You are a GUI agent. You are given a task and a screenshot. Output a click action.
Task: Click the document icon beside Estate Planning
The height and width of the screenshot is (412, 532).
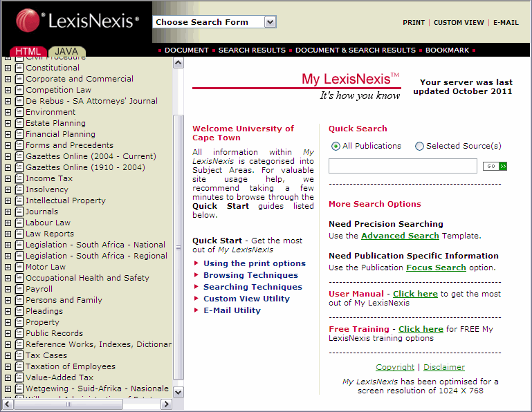click(x=19, y=123)
